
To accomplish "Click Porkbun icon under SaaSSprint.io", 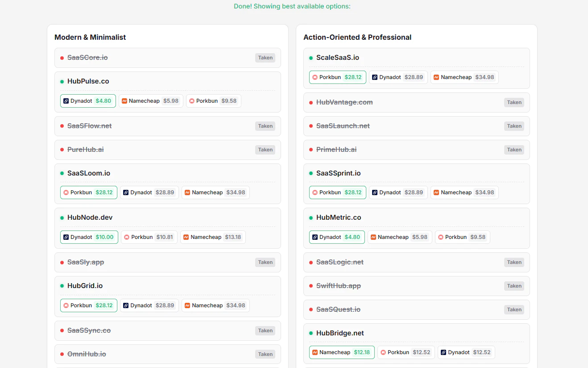I will point(315,192).
